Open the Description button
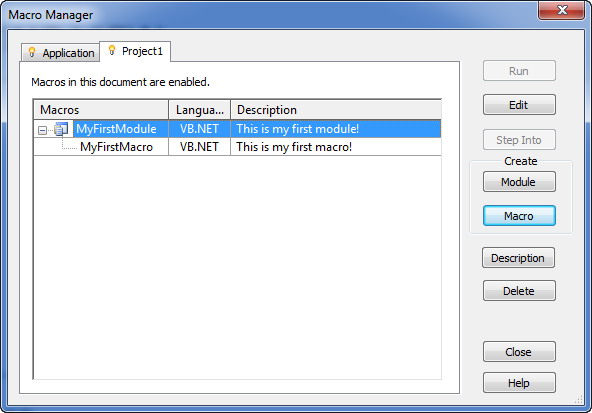The height and width of the screenshot is (413, 592). point(518,258)
